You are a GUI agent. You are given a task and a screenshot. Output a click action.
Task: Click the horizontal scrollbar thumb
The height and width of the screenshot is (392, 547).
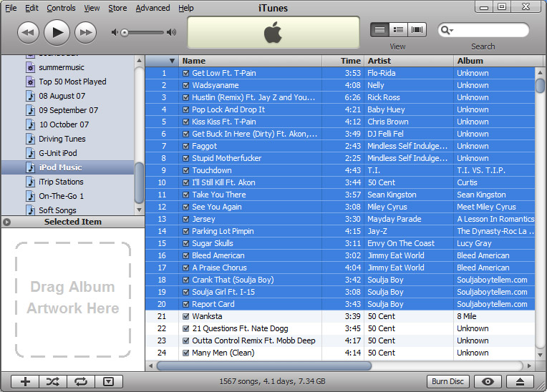pos(264,366)
